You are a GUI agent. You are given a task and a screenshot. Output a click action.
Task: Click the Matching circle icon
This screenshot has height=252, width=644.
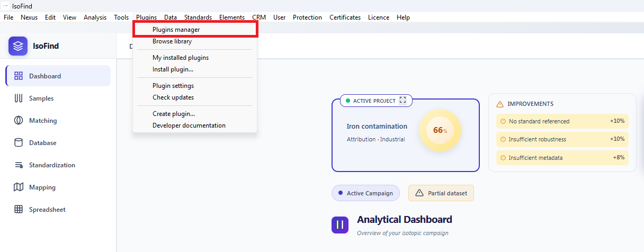coord(19,120)
